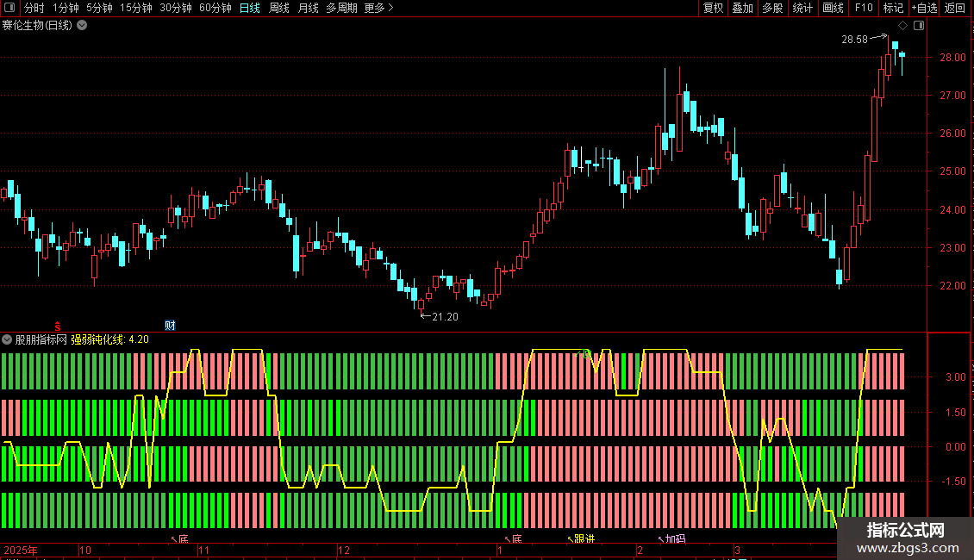Viewport: 974px width, 560px height.
Task: Click the 复权 adjustment button
Action: [x=713, y=8]
